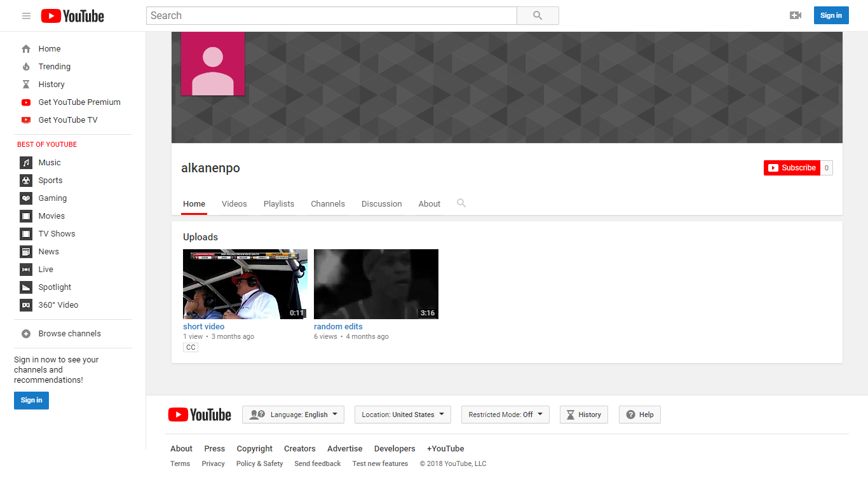Click the Send feedback link
The image size is (868, 487).
click(318, 464)
